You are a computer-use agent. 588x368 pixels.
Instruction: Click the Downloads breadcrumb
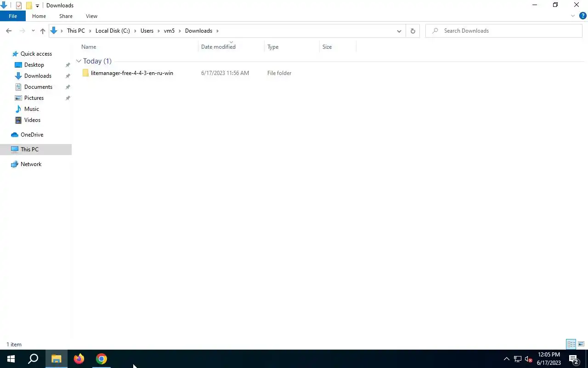click(x=198, y=31)
